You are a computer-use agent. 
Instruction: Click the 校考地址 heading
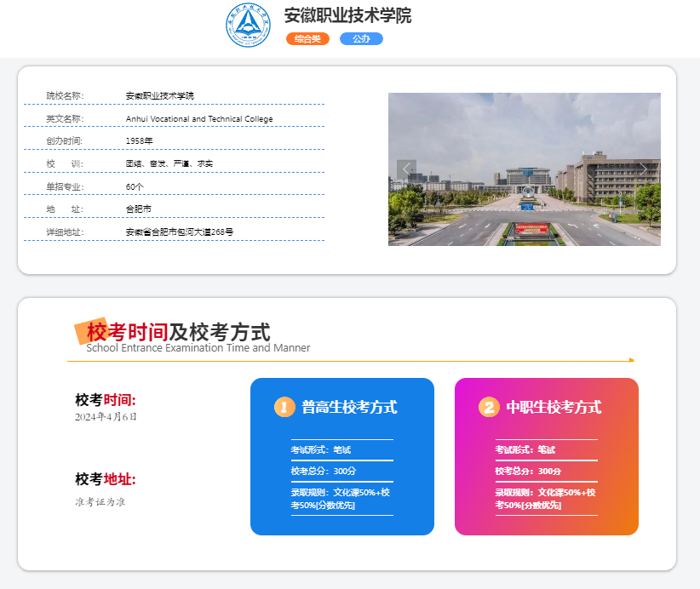[x=106, y=479]
